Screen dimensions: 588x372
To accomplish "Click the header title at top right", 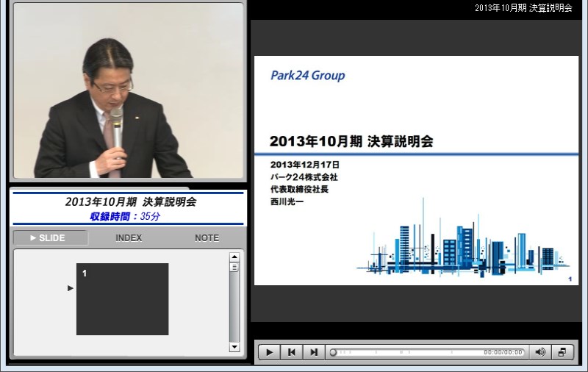I will 523,8.
